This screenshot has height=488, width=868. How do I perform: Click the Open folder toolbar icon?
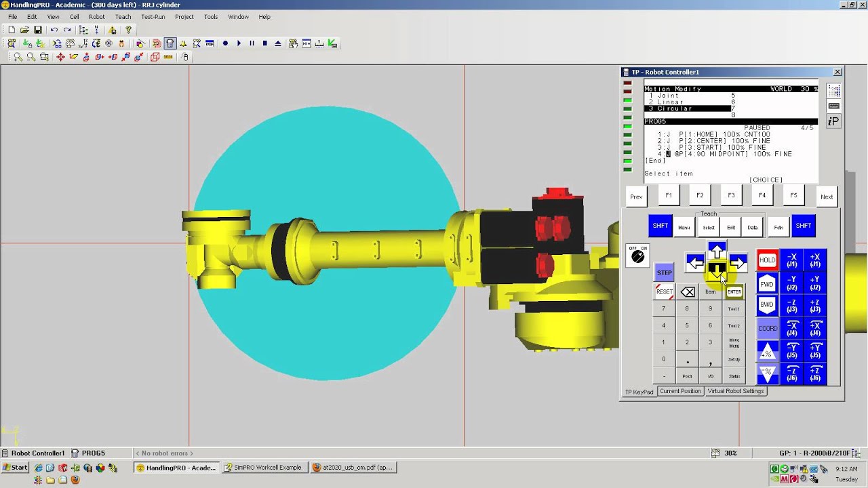pos(24,30)
